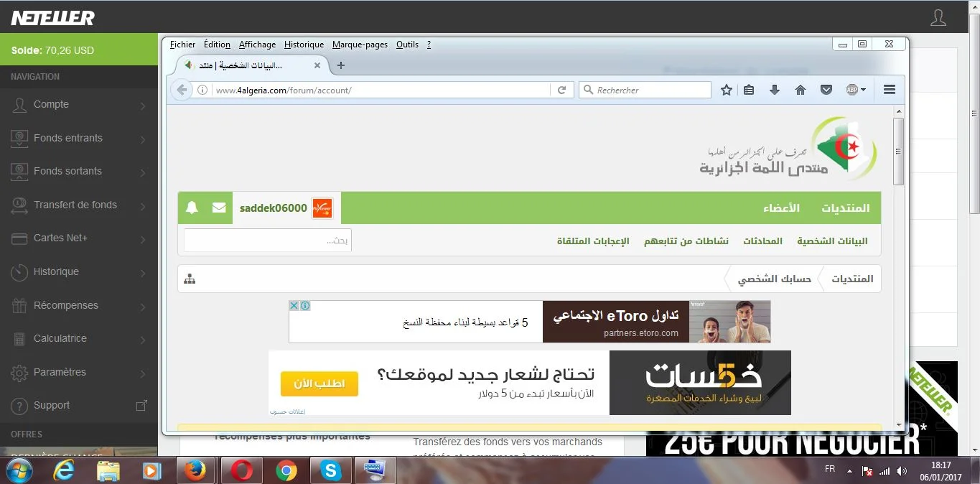Click the Neteller user profile icon
The height and width of the screenshot is (484, 980).
[x=938, y=18]
